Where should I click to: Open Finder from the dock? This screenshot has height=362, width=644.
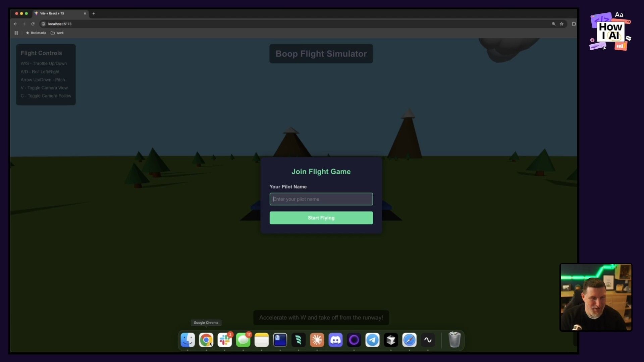tap(187, 340)
